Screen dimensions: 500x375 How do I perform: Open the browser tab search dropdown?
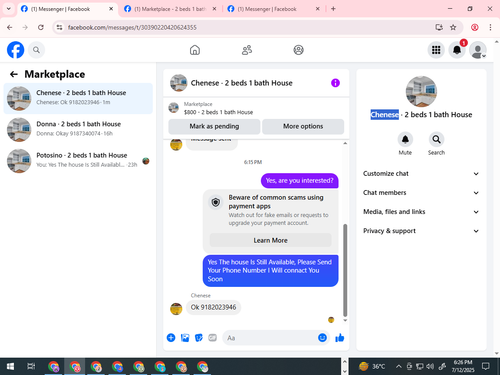point(9,9)
